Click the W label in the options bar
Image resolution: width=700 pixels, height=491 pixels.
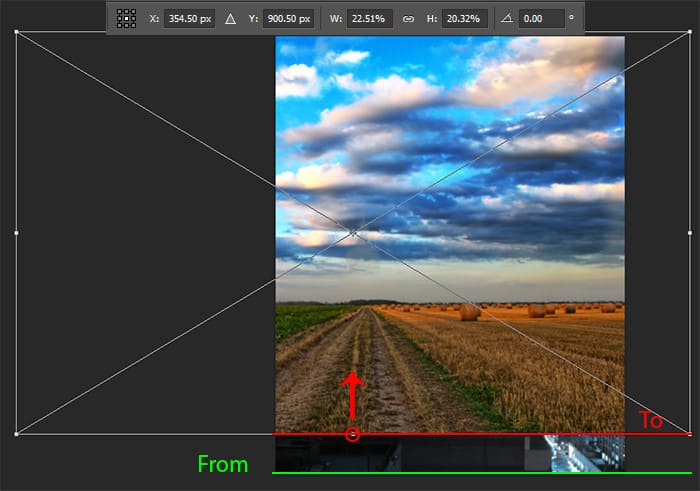point(333,18)
